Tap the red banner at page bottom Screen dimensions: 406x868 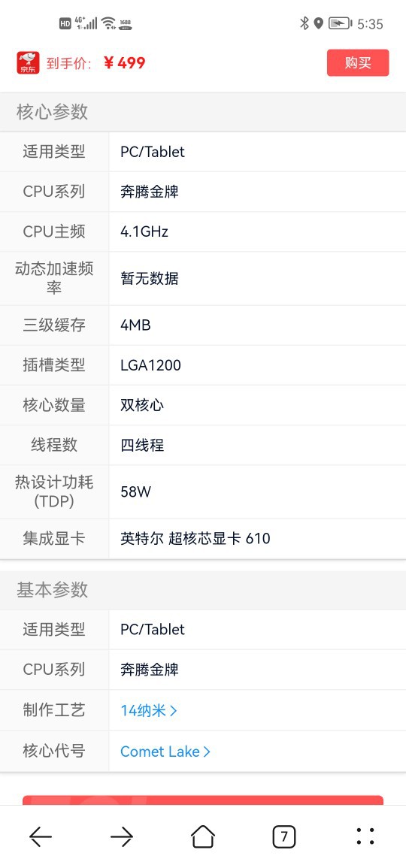[203, 800]
